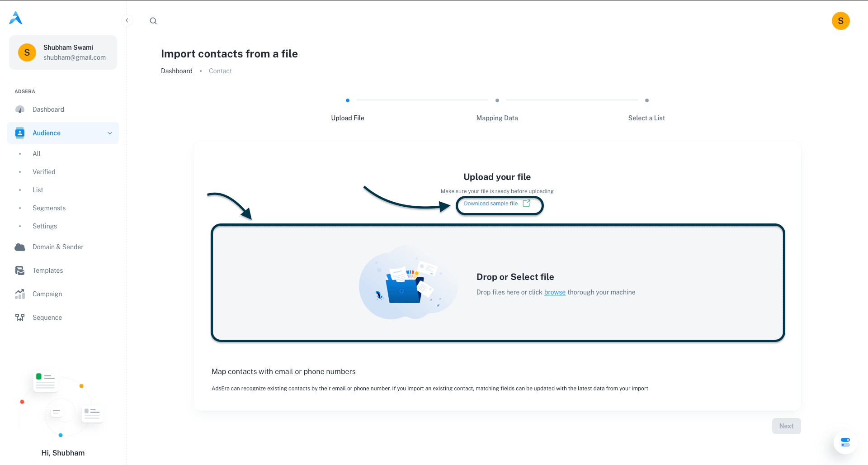Go to Dashboard via breadcrumb
The image size is (868, 465).
pyautogui.click(x=177, y=71)
